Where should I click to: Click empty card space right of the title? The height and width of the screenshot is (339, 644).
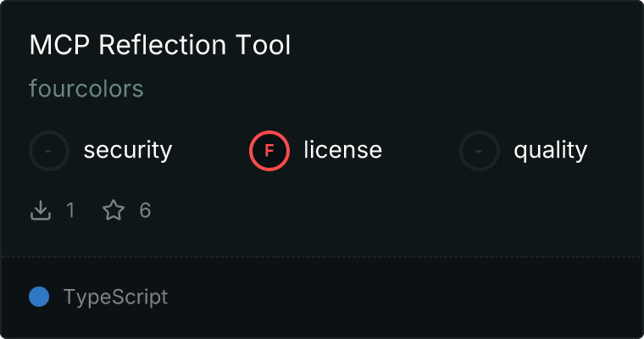(466, 46)
